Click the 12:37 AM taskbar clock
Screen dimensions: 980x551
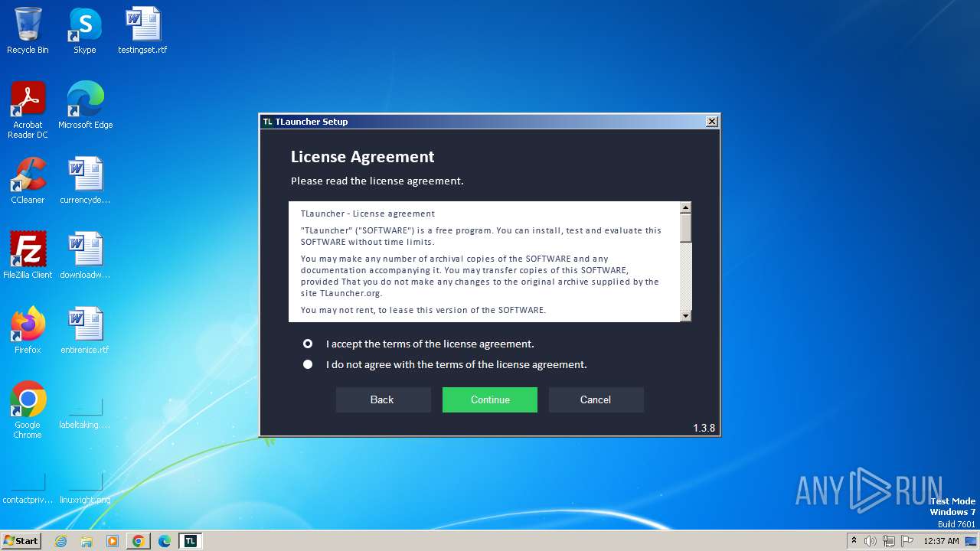941,541
